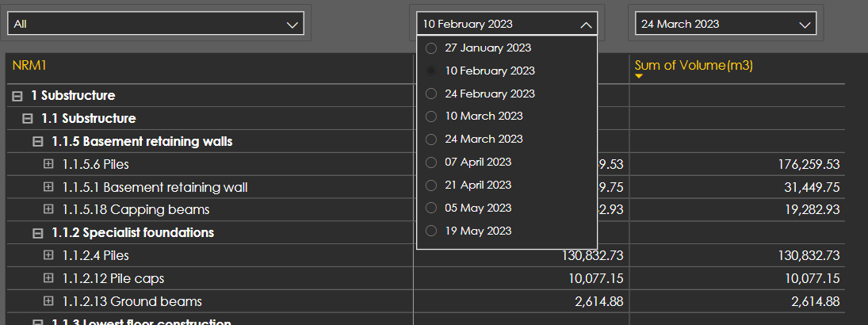Select the 27 January 2023 radio option
The image size is (868, 325).
pos(431,48)
